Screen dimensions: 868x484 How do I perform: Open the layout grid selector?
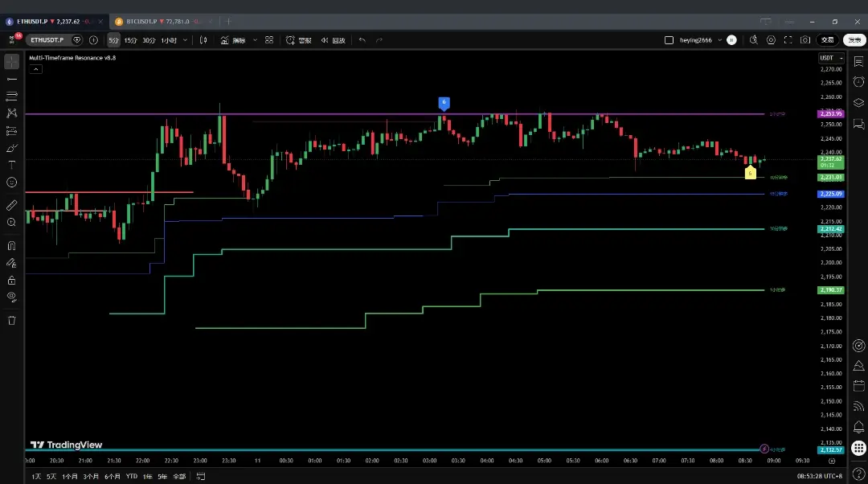pos(269,40)
